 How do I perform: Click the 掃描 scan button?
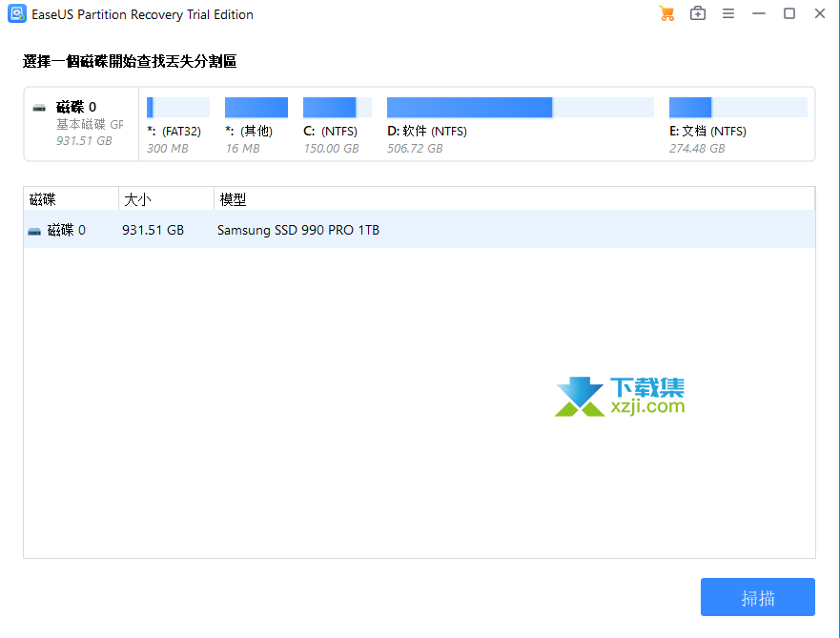pos(757,597)
